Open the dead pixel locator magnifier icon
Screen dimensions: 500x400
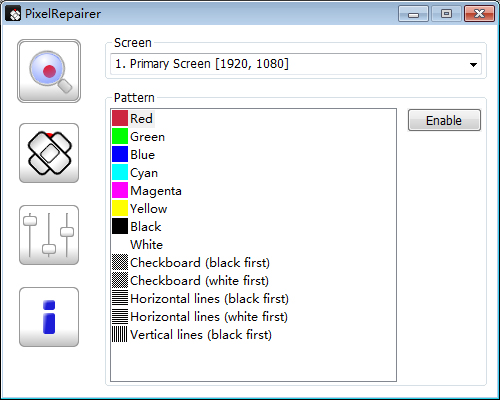tap(49, 71)
